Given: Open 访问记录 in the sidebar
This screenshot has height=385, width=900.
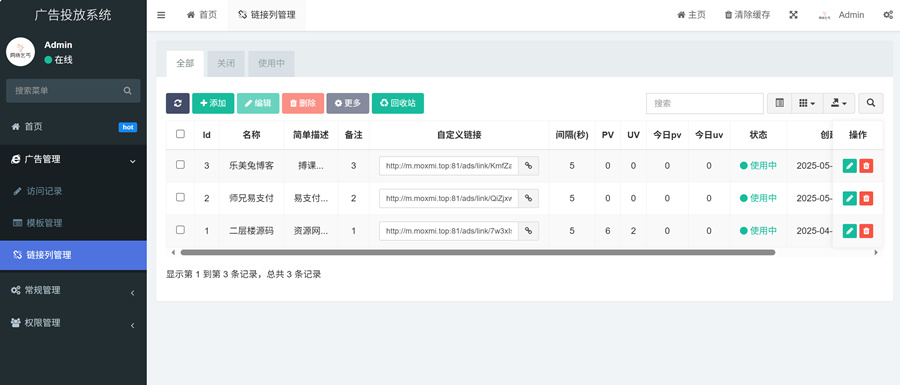Looking at the screenshot, I should coord(73,191).
